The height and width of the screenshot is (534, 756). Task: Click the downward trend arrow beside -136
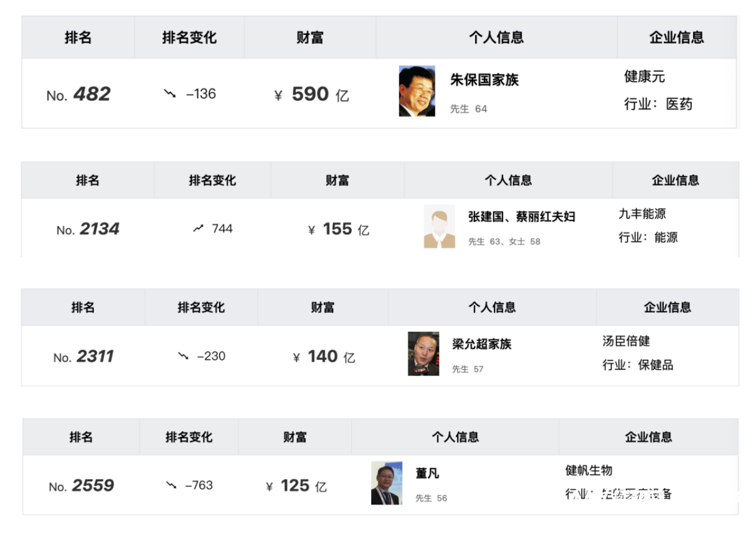tap(169, 94)
